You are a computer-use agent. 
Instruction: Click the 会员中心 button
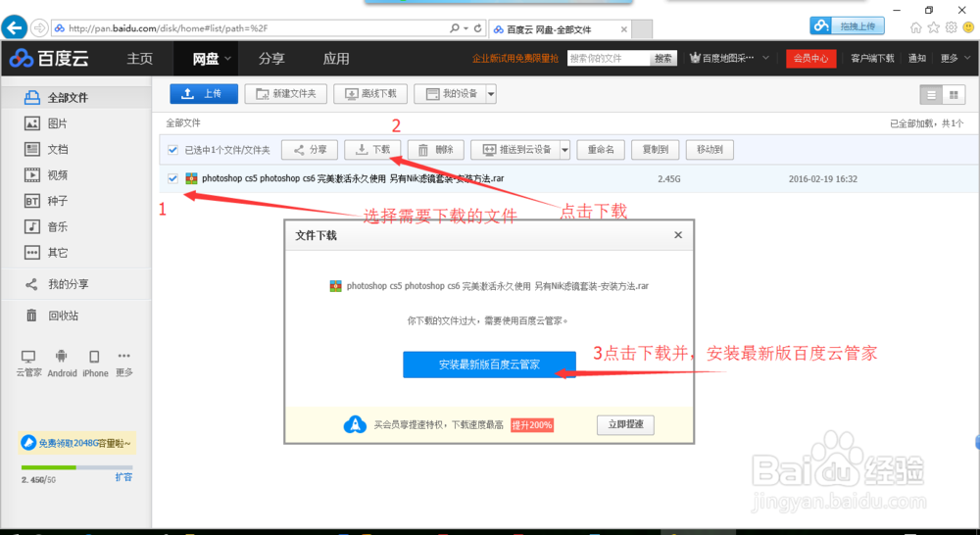point(810,58)
